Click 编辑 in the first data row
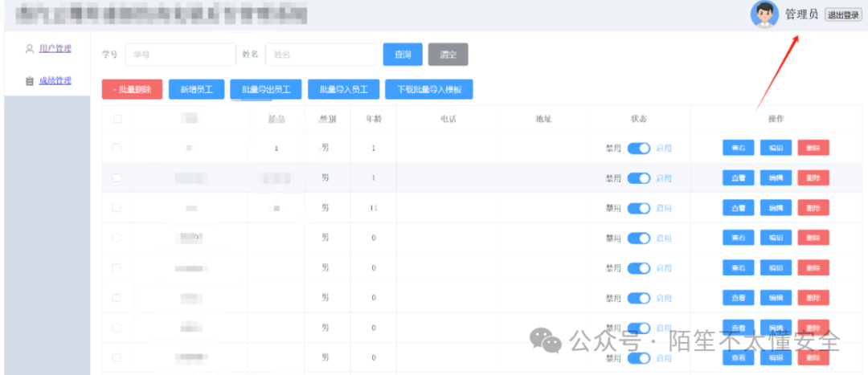Image resolution: width=868 pixels, height=375 pixels. pos(776,148)
